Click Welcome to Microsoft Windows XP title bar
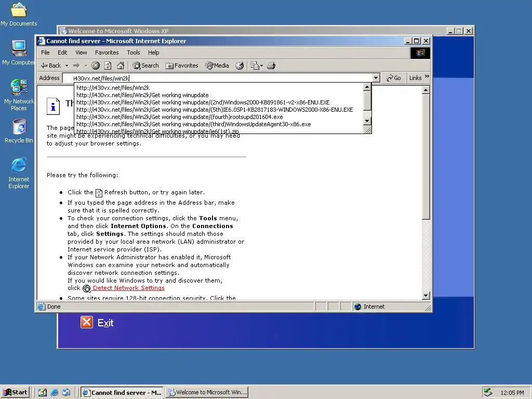The height and width of the screenshot is (399, 532). point(251,31)
